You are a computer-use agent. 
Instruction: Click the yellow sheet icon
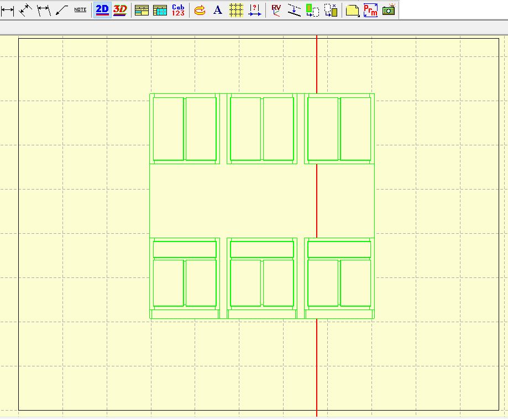point(352,9)
